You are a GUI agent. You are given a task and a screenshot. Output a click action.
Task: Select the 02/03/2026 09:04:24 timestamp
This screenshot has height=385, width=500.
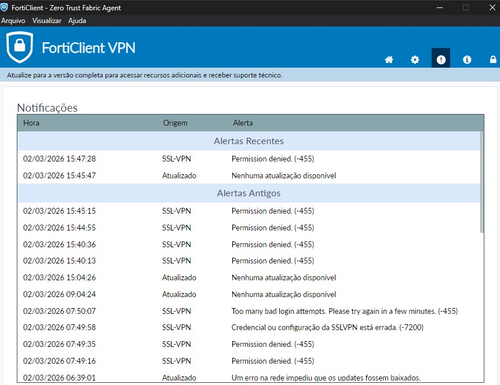tap(59, 294)
